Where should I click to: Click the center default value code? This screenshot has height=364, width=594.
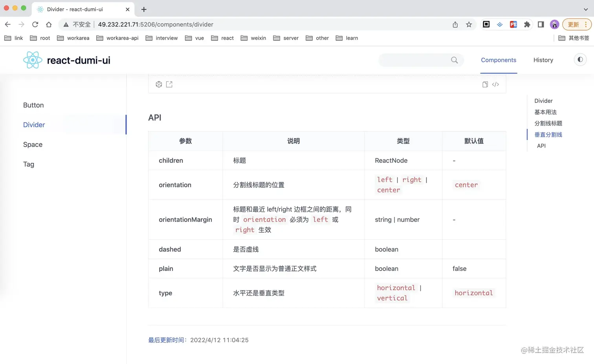point(466,185)
